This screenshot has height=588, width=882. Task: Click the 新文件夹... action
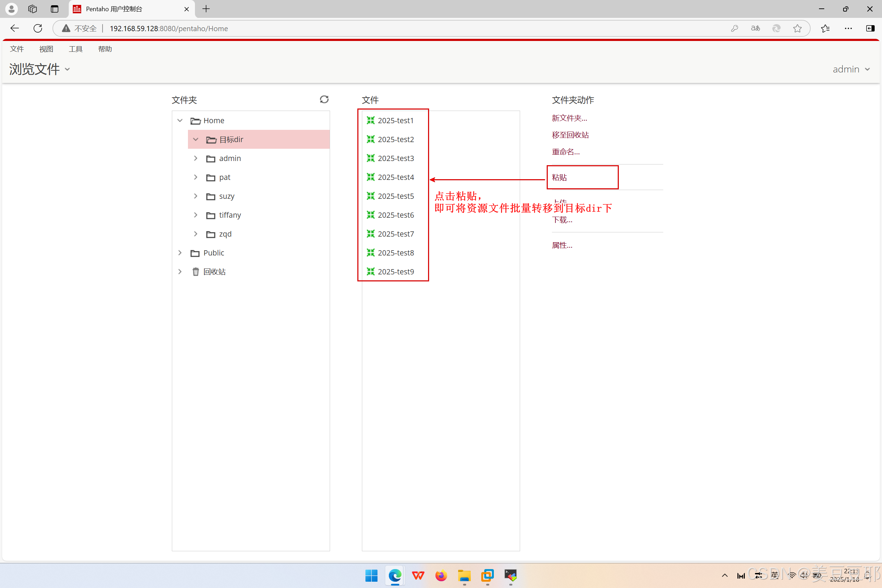pyautogui.click(x=569, y=118)
